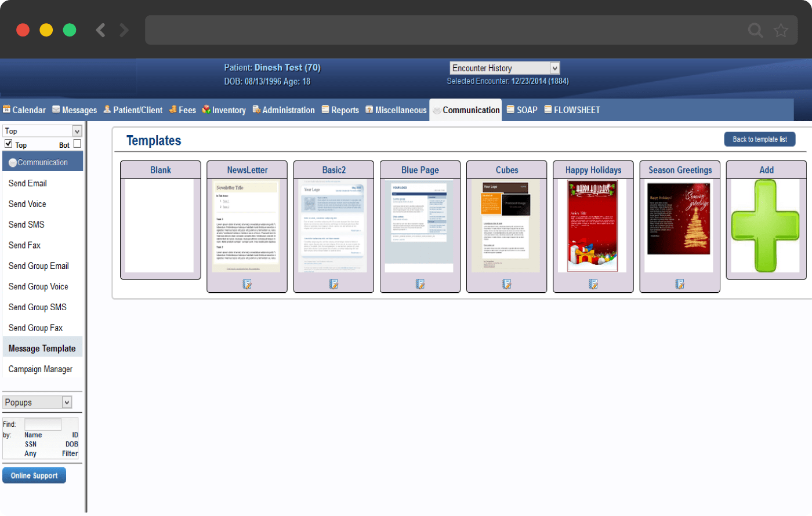Image resolution: width=812 pixels, height=516 pixels.
Task: Open the FLOWSHEET tab
Action: [572, 110]
